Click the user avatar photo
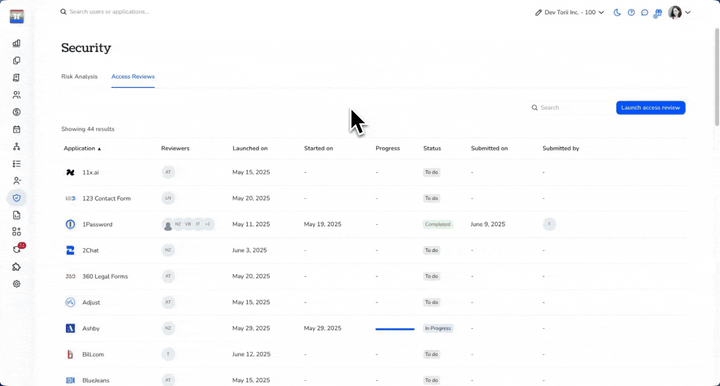This screenshot has width=720, height=386. [x=675, y=12]
